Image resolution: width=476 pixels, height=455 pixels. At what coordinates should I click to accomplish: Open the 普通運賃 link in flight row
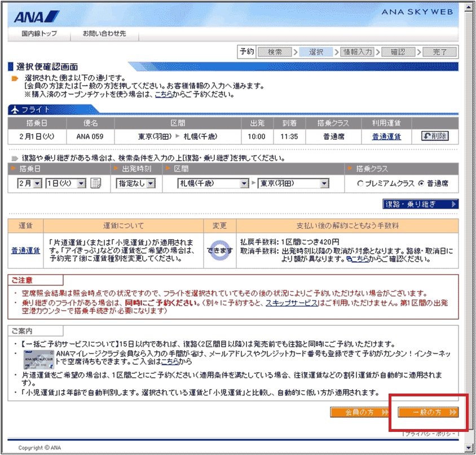pos(386,136)
